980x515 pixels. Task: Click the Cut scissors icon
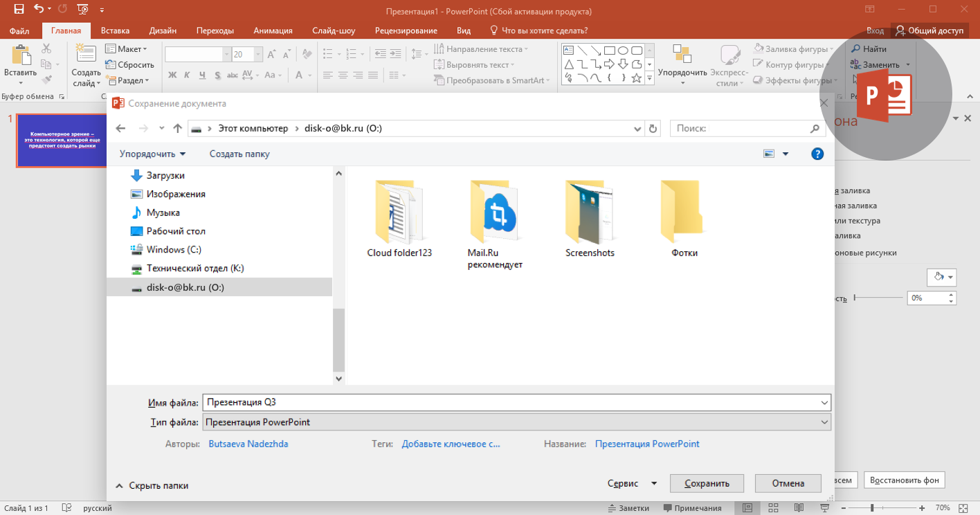(46, 48)
